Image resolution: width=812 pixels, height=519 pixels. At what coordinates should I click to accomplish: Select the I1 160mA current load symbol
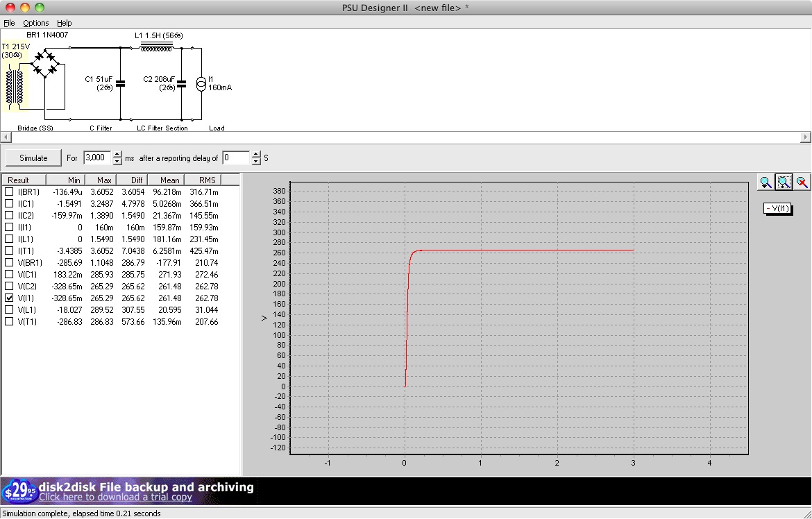201,83
